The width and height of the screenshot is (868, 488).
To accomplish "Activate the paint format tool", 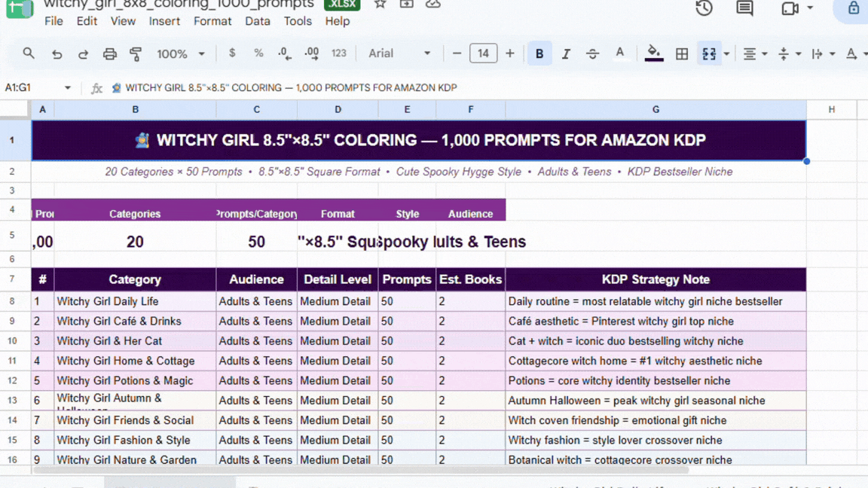I will 136,53.
